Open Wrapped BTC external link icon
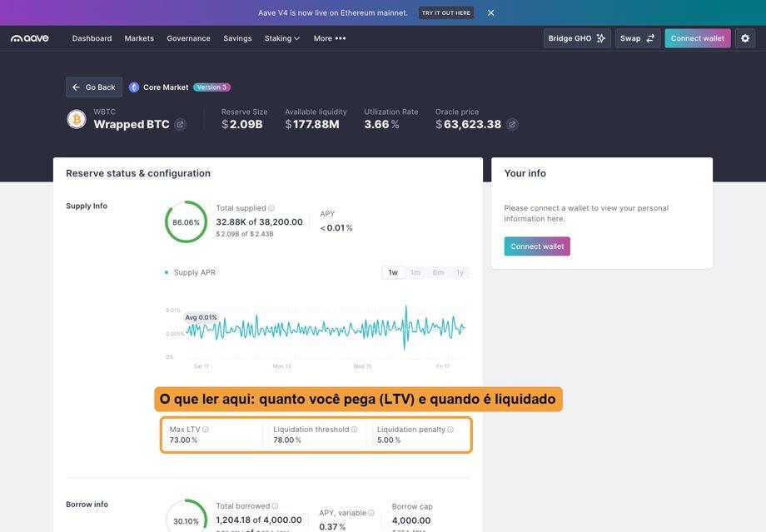 pyautogui.click(x=181, y=125)
